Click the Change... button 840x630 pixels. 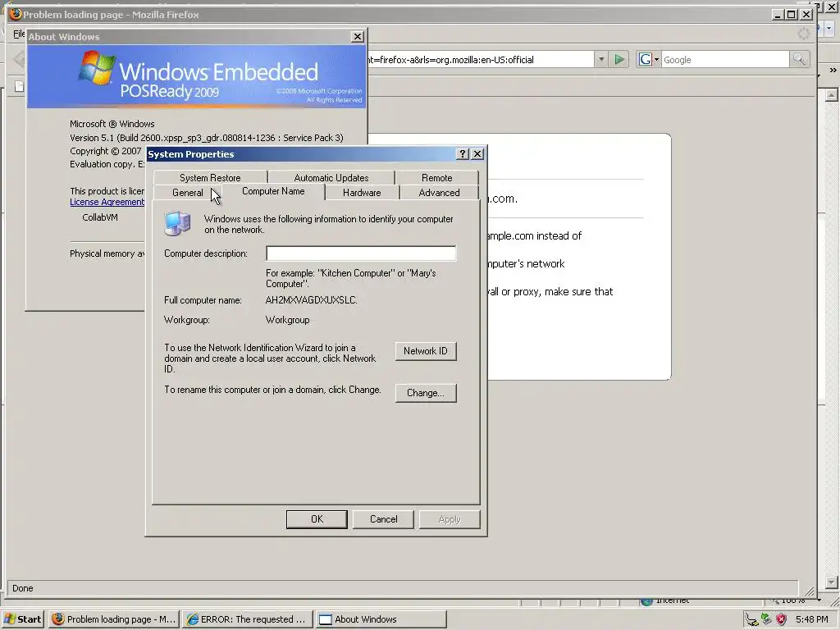pos(426,393)
